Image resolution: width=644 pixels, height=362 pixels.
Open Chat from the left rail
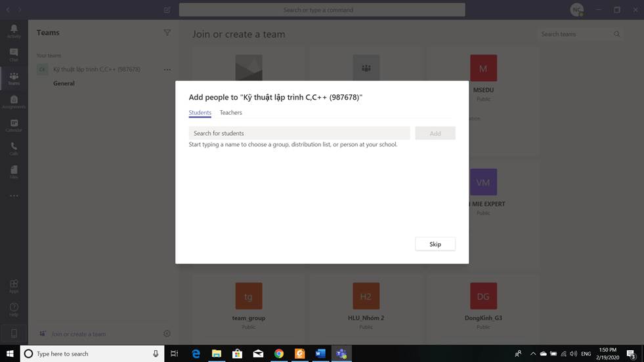14,54
